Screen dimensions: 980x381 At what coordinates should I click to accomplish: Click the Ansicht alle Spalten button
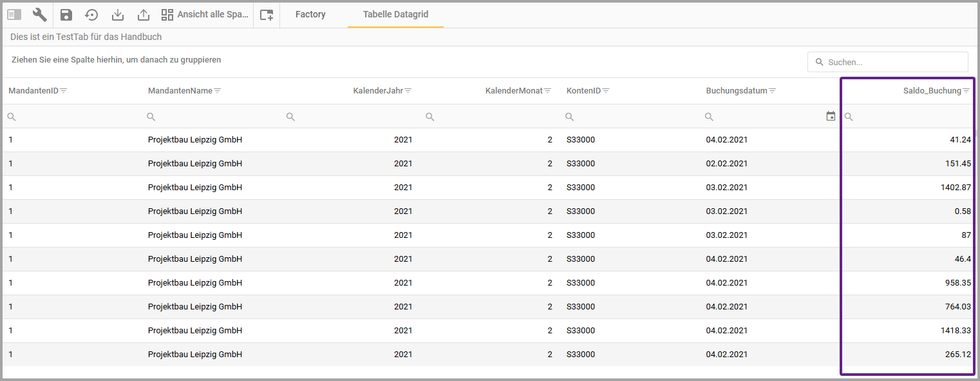(x=205, y=14)
